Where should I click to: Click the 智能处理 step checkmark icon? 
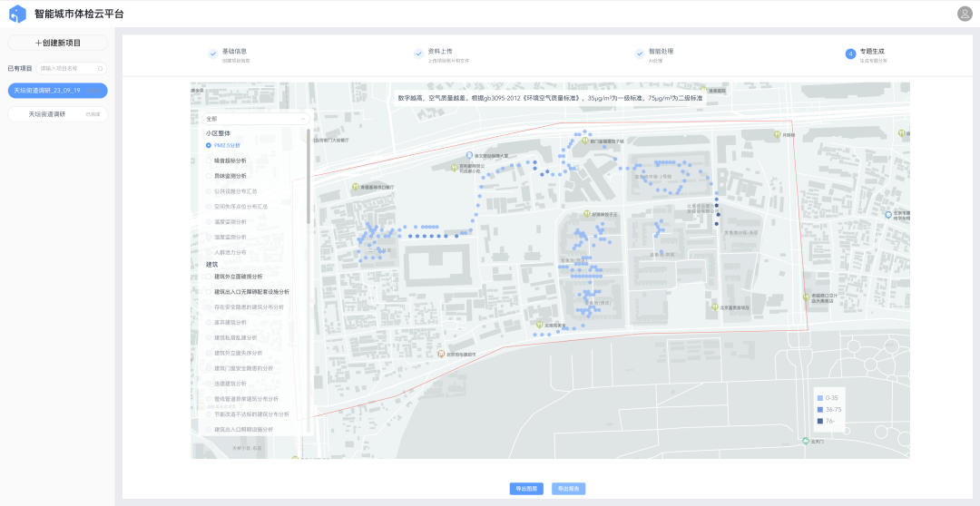point(640,54)
